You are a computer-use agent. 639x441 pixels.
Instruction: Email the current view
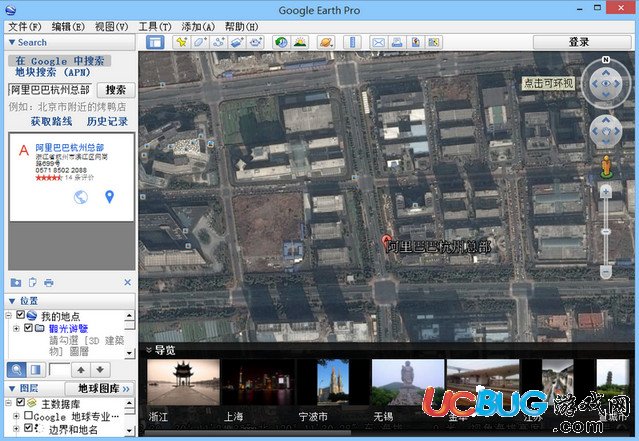point(379,42)
